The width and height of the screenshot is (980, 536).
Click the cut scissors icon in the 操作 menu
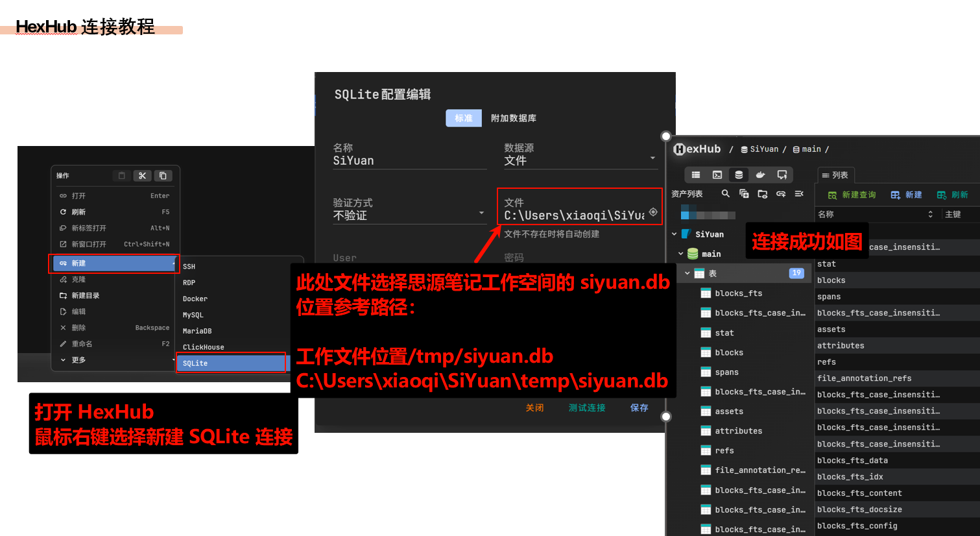pyautogui.click(x=143, y=175)
